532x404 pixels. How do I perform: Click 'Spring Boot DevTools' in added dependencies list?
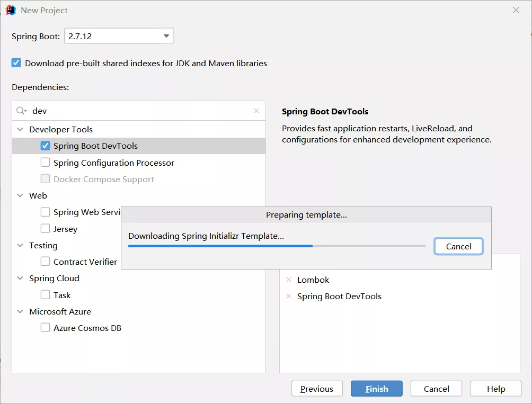tap(339, 296)
